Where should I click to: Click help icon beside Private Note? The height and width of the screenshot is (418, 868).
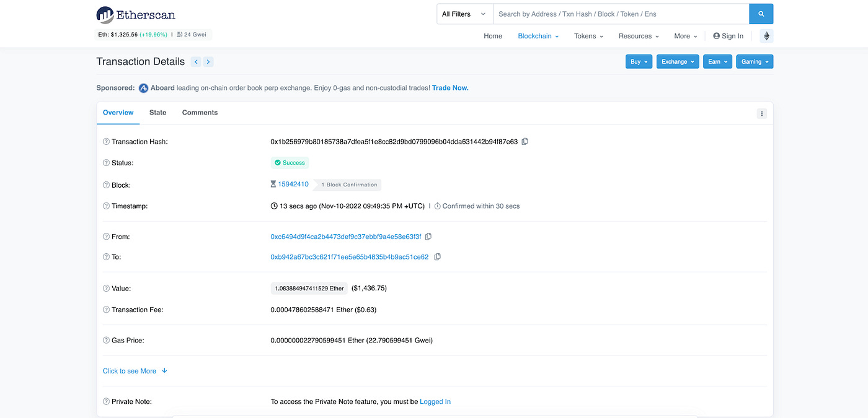coord(106,402)
